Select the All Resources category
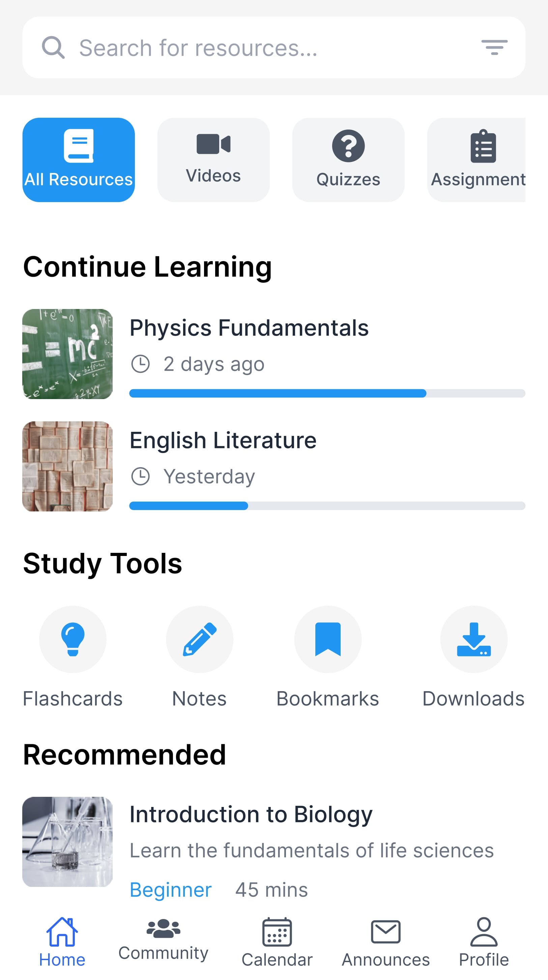The height and width of the screenshot is (980, 548). (79, 160)
